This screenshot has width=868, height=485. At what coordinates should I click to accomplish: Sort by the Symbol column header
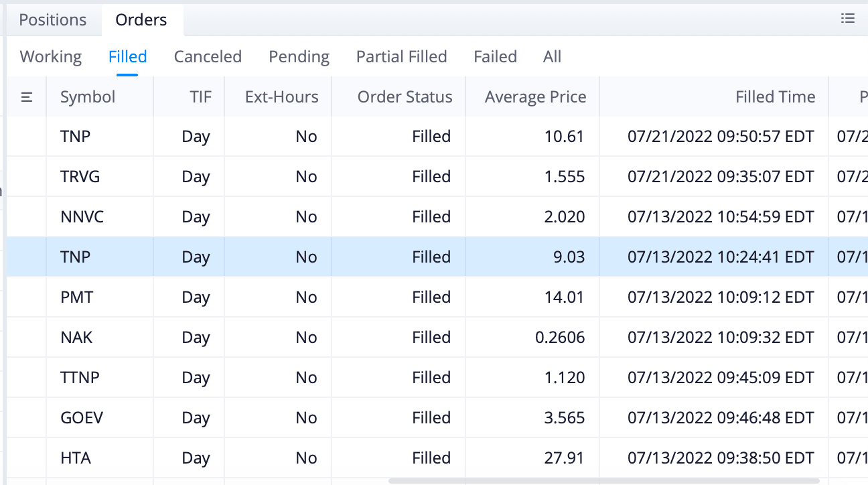[x=88, y=97]
